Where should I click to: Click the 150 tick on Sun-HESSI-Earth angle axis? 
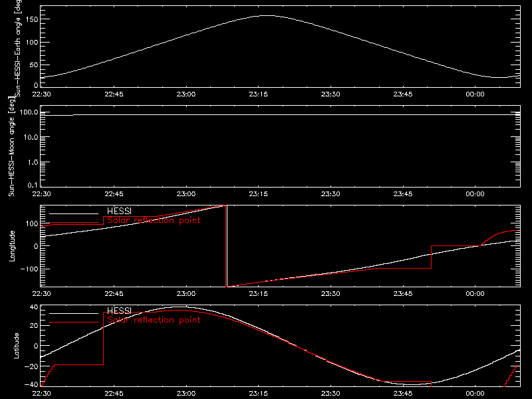tap(32, 19)
